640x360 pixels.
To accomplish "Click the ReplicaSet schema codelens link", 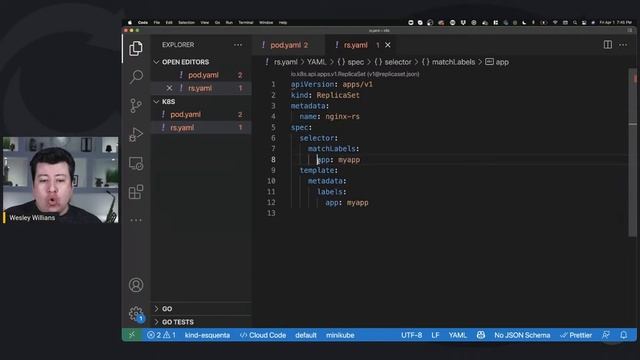I will click(355, 74).
